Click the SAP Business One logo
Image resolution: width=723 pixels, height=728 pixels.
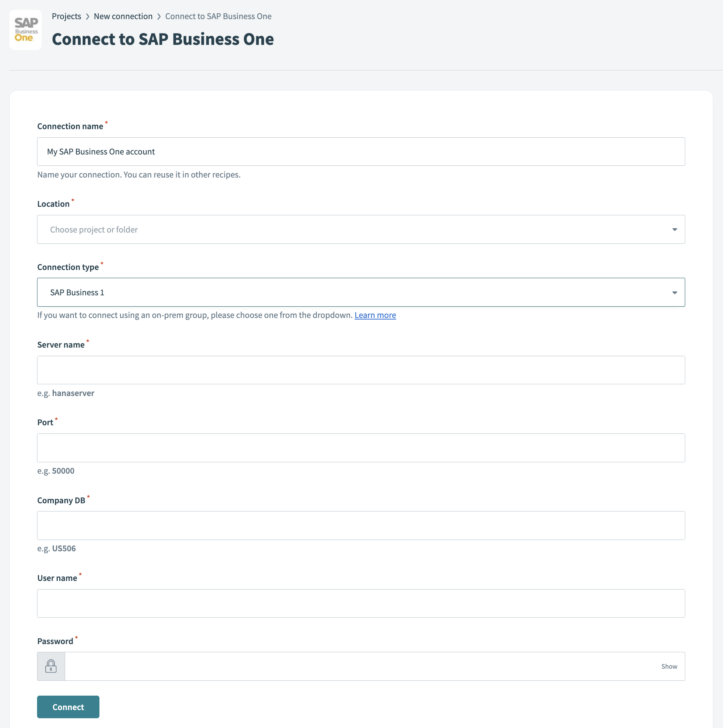[x=25, y=29]
